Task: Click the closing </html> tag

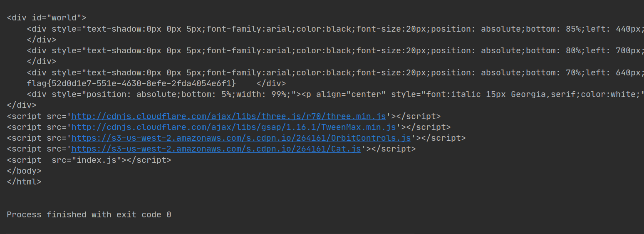Action: coord(24,182)
